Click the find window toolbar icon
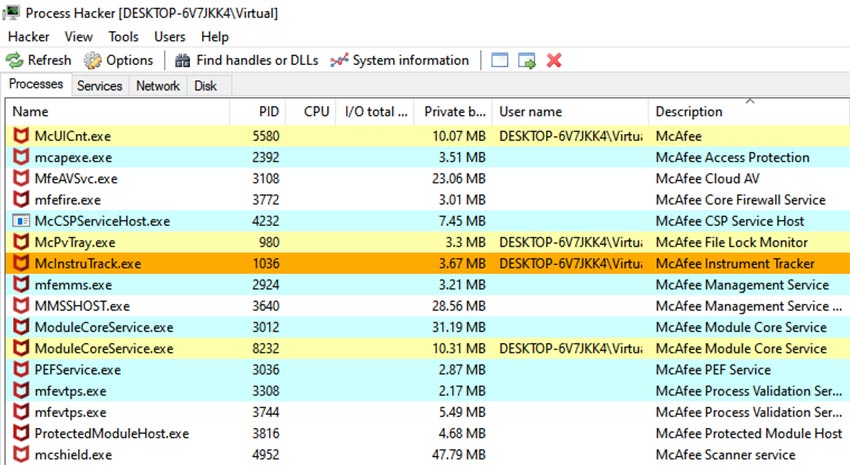This screenshot has height=465, width=850. (500, 60)
